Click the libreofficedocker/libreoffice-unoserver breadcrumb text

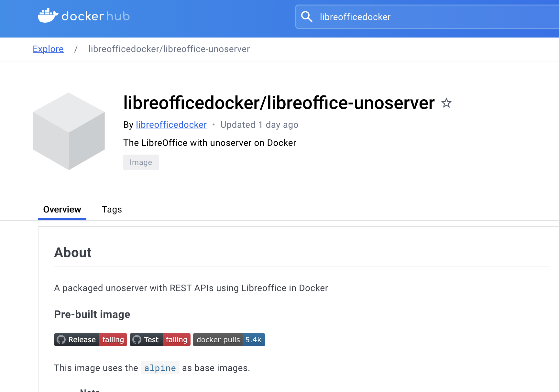pyautogui.click(x=169, y=49)
